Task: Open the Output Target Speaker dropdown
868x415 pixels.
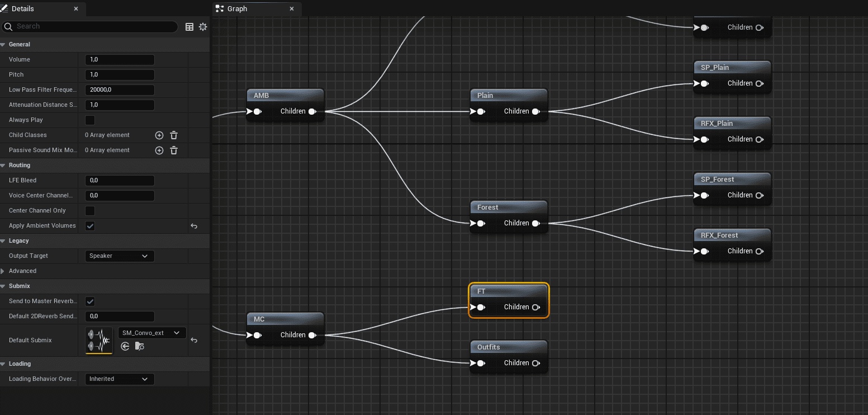Action: 119,256
